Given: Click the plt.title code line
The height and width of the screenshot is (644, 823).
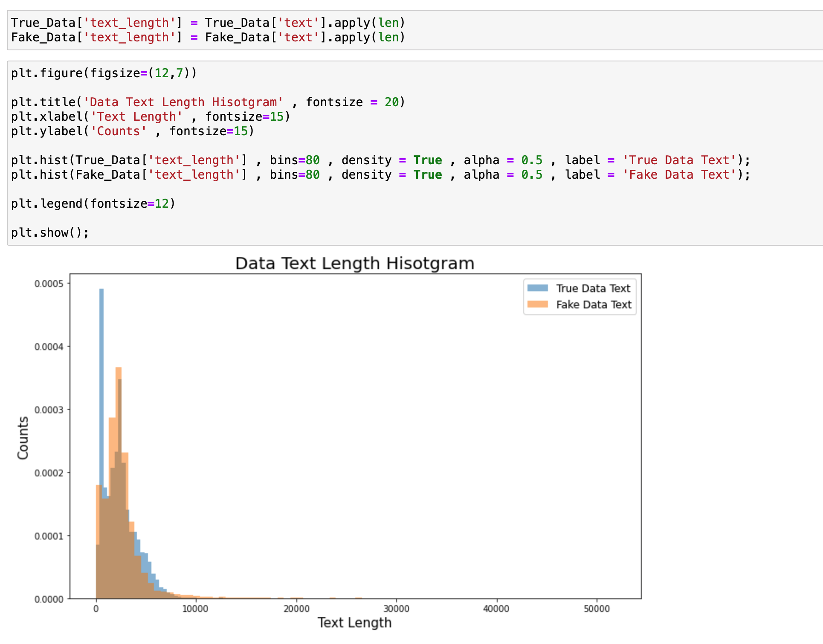Looking at the screenshot, I should 208,102.
